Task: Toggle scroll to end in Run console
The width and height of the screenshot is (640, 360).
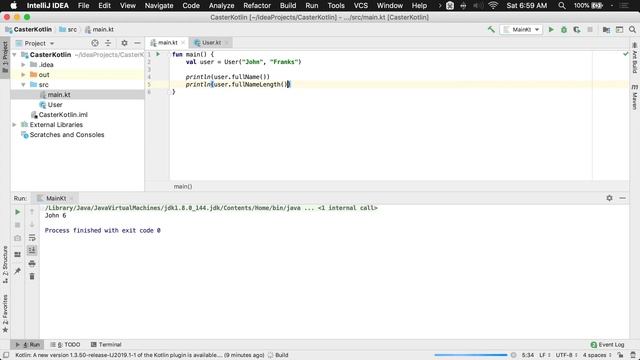Action: (x=32, y=250)
